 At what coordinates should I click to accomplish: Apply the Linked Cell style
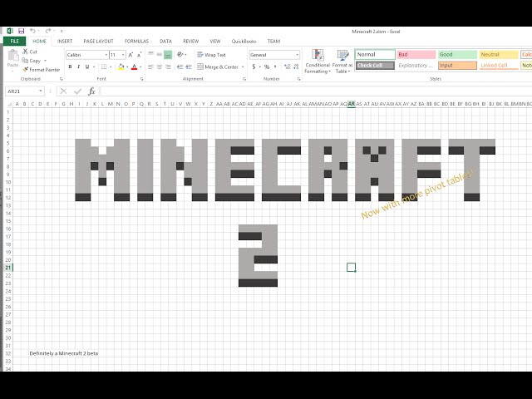pyautogui.click(x=499, y=66)
